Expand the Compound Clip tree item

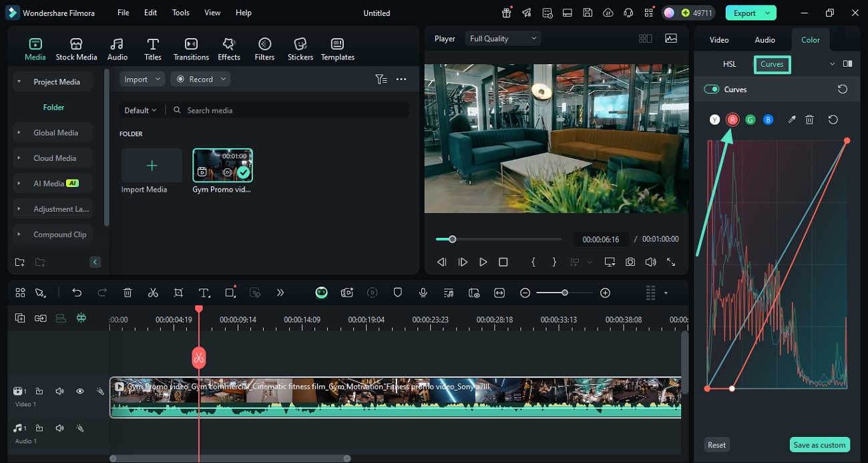pyautogui.click(x=19, y=235)
